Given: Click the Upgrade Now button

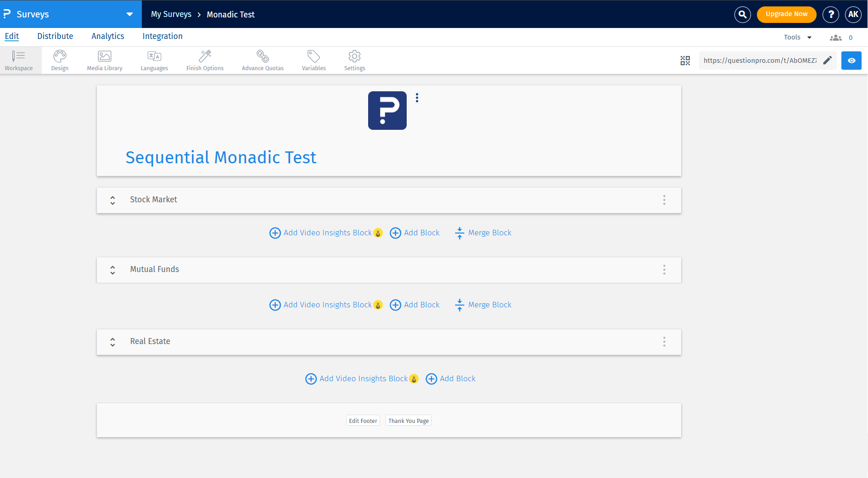Looking at the screenshot, I should click(x=786, y=14).
